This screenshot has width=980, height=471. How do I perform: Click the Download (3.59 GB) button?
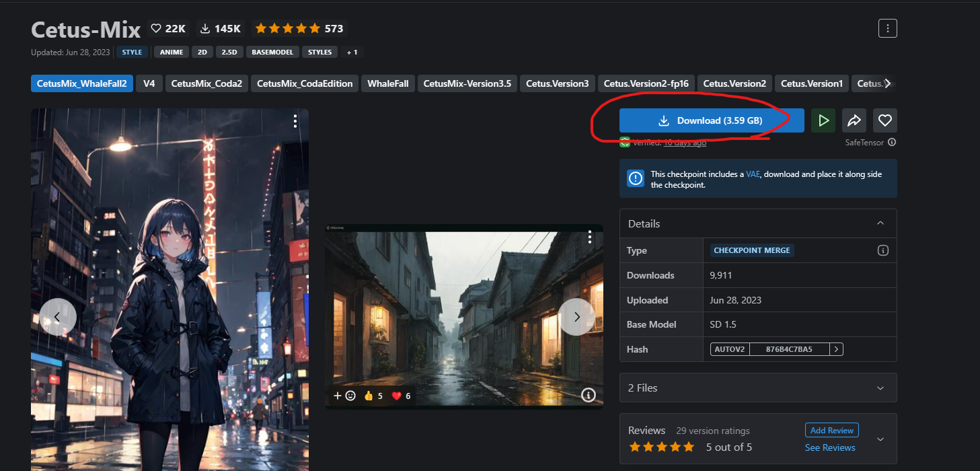click(712, 120)
